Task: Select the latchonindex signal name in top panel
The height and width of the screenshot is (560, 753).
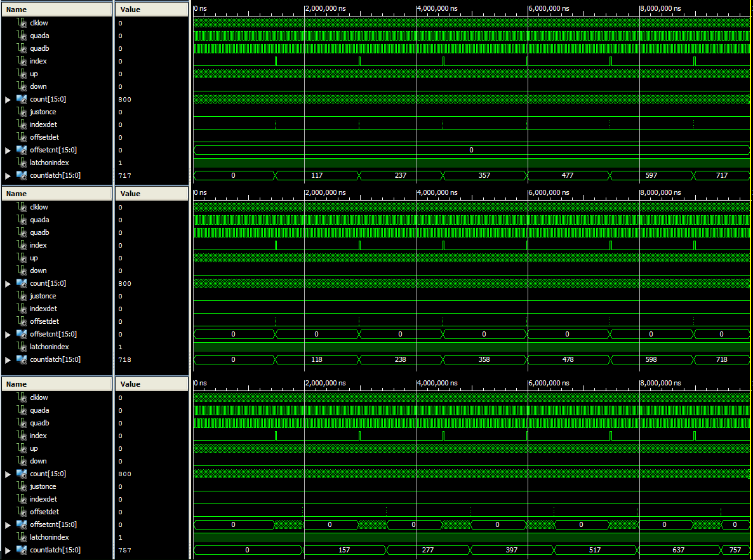Action: [x=49, y=163]
